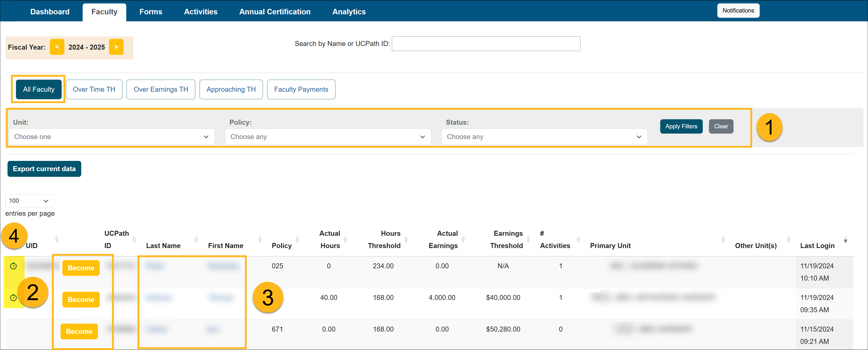The image size is (868, 350).
Task: Expand the Status filter dropdown
Action: (544, 137)
